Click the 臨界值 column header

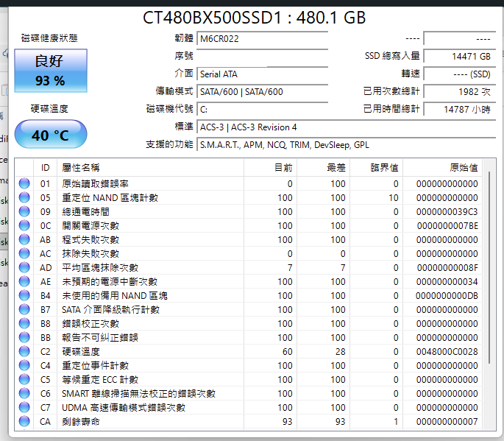point(376,168)
